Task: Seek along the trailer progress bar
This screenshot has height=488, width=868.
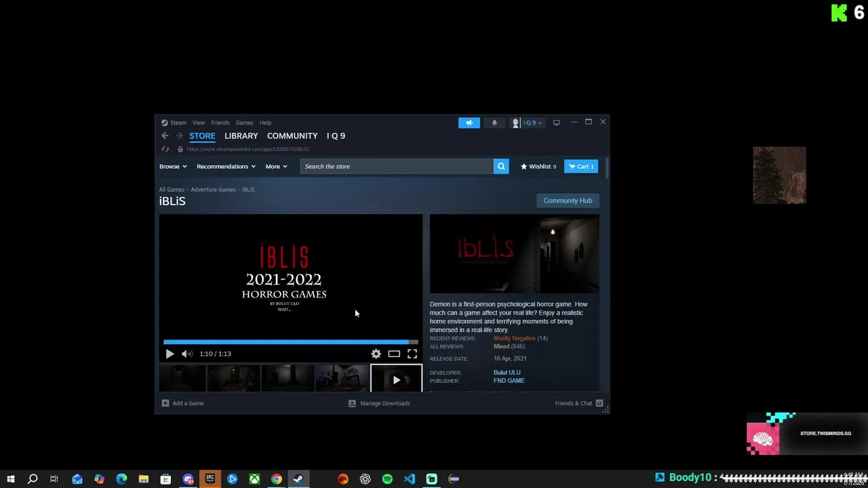Action: 290,342
